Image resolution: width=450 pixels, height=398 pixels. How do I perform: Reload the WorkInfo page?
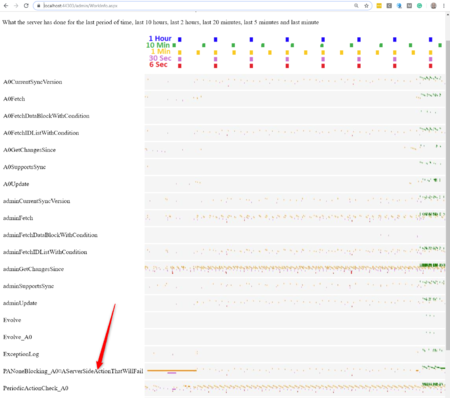26,6
